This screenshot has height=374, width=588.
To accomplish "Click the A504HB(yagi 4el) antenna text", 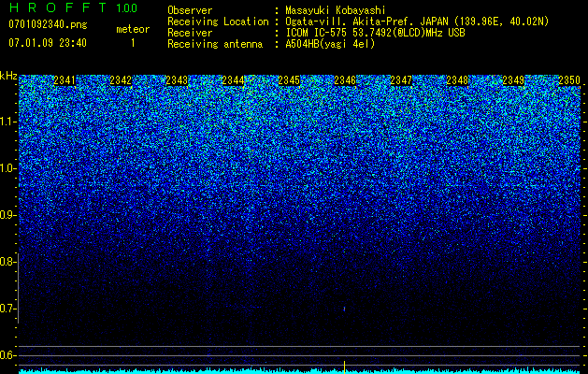I will 330,44.
